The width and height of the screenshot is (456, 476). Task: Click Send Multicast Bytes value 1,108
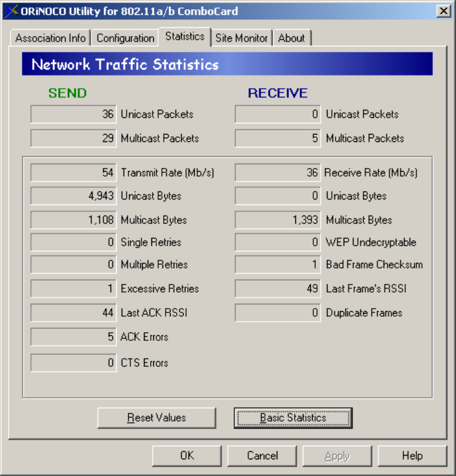tap(73, 220)
